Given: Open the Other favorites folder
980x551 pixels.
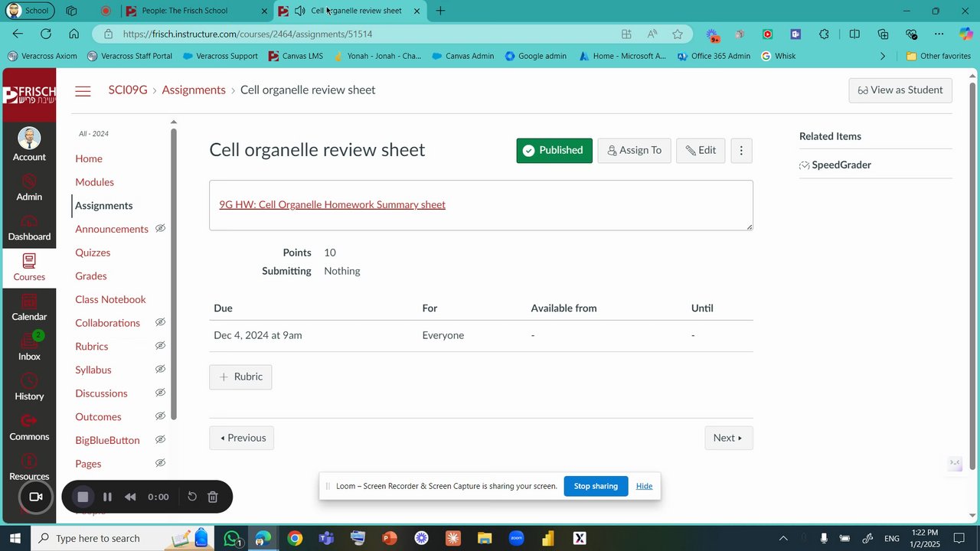Looking at the screenshot, I should point(938,56).
